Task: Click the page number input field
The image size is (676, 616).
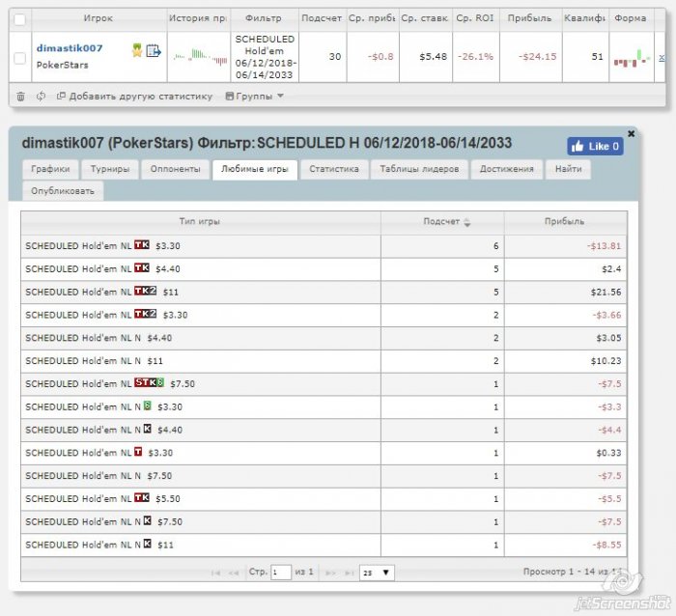Action: 280,573
